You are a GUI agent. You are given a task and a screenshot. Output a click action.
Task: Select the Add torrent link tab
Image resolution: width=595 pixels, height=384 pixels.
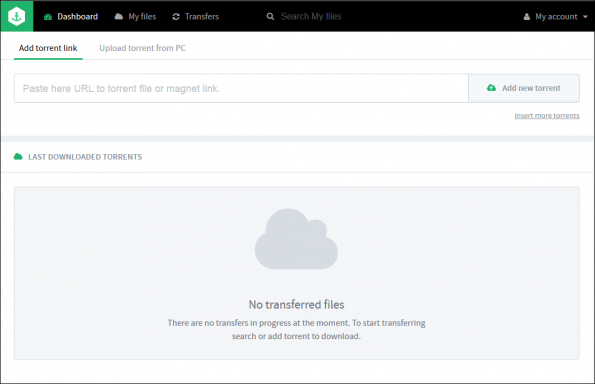coord(48,48)
